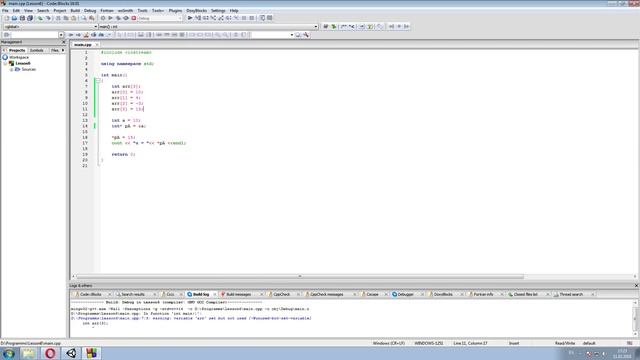Save all files icon

tap(30, 18)
